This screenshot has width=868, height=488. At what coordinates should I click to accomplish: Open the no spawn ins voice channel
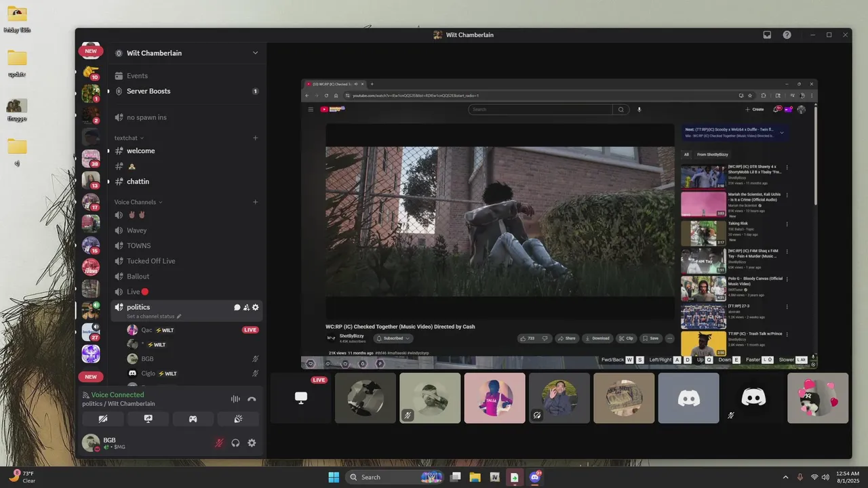pyautogui.click(x=187, y=117)
